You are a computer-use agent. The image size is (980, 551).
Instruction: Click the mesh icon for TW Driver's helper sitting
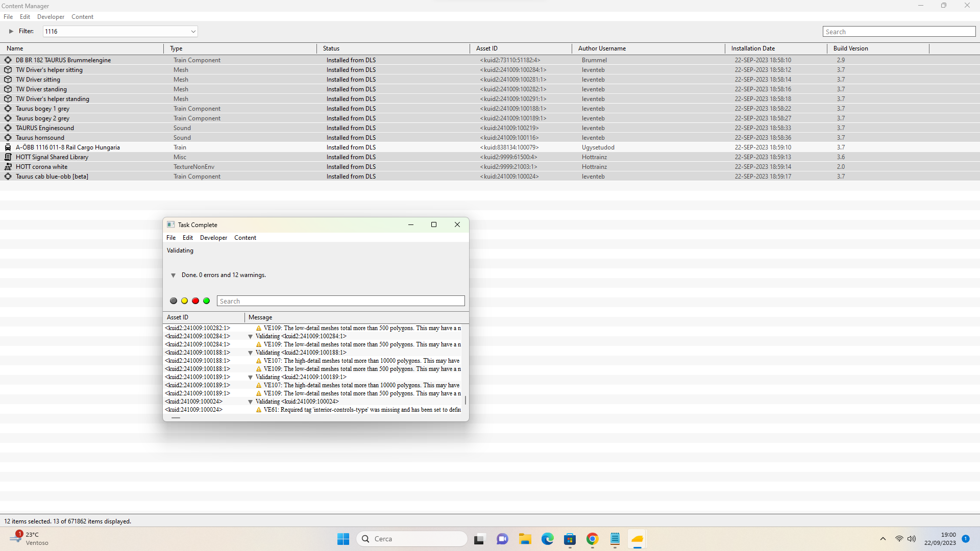(8, 70)
